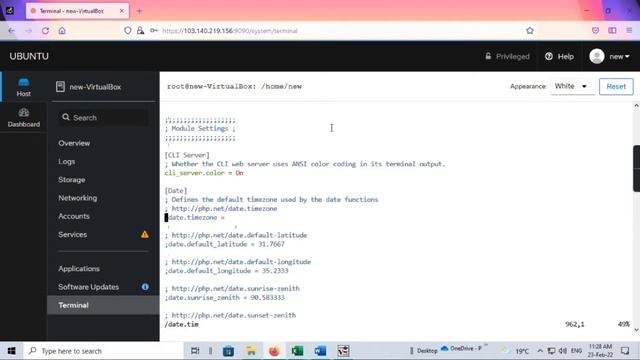This screenshot has width=640, height=360.
Task: Select the Host icon in sidebar
Action: [x=24, y=87]
